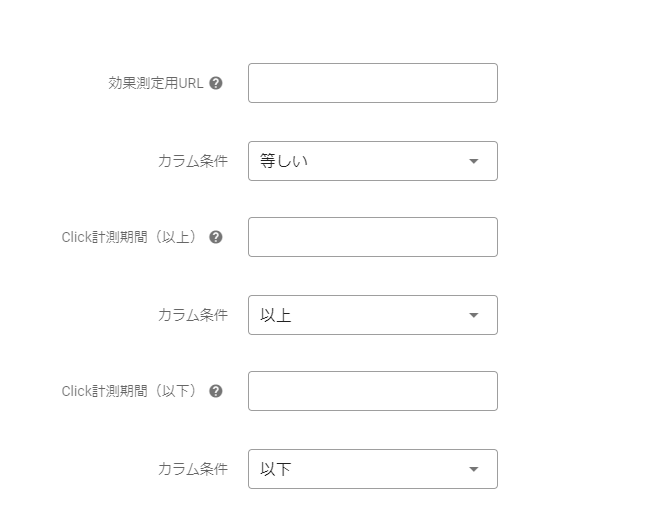Open the 以下 column condition dropdown
Image resolution: width=659 pixels, height=516 pixels.
click(x=372, y=469)
